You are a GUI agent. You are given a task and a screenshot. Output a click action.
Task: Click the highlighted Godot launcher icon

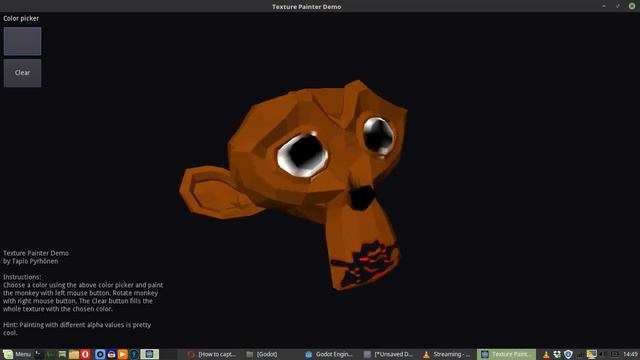149,354
